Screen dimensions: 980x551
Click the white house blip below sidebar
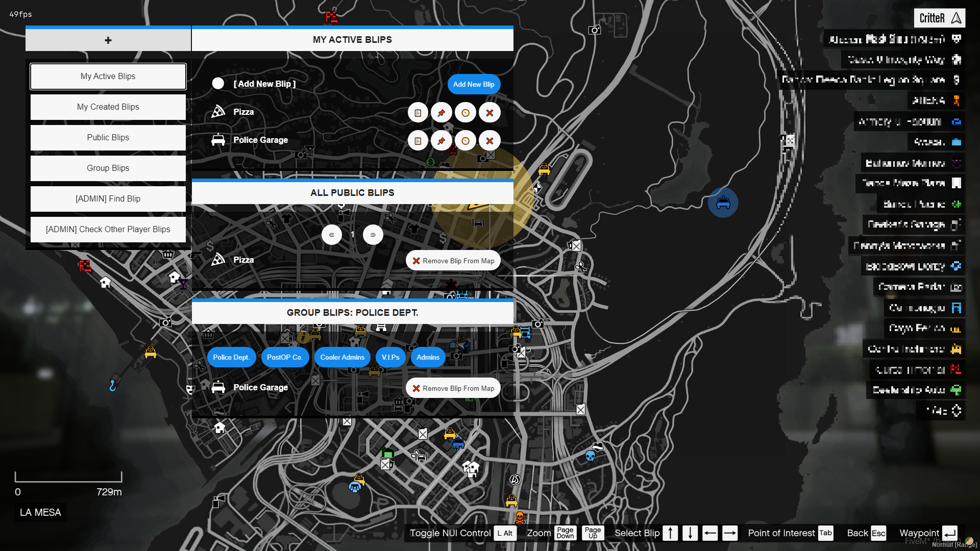tap(105, 282)
